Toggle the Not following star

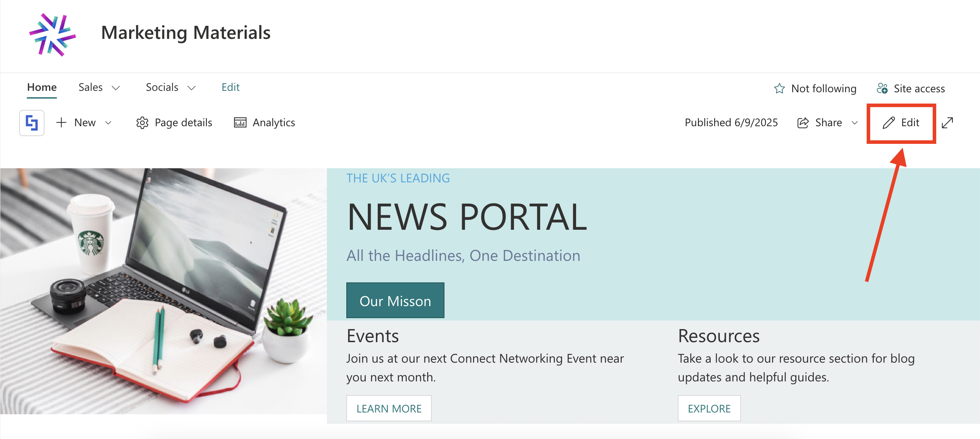(x=779, y=88)
